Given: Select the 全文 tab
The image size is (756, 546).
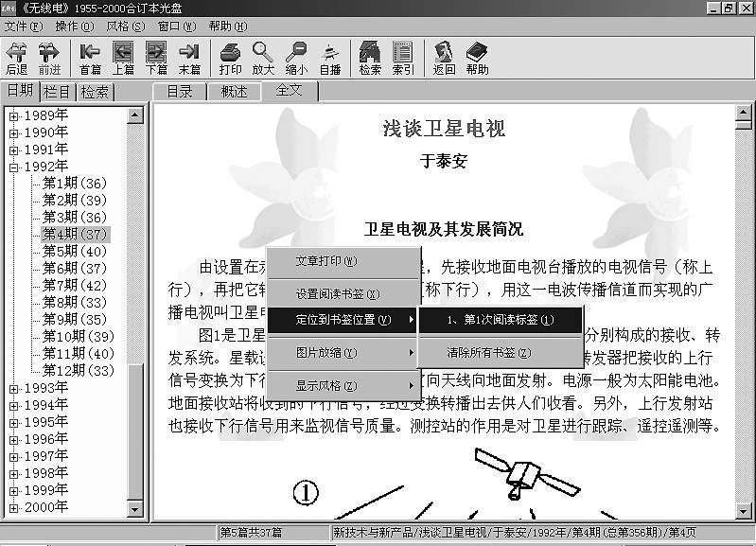Looking at the screenshot, I should [289, 90].
